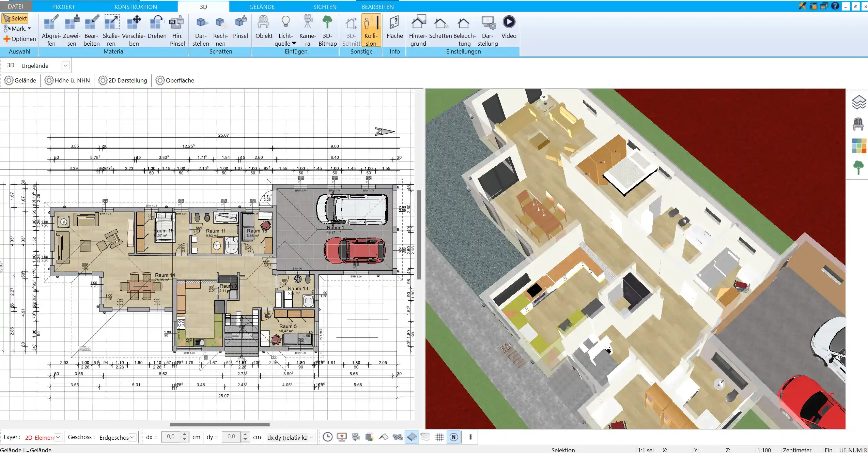The image size is (868, 453).
Task: Activate the Verschieben material move tool
Action: point(134,30)
